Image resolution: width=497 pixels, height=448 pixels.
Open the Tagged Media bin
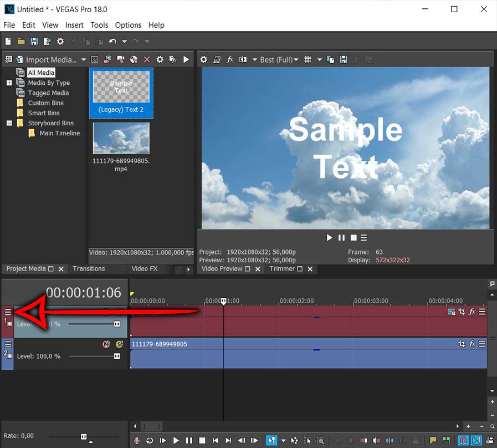click(48, 93)
